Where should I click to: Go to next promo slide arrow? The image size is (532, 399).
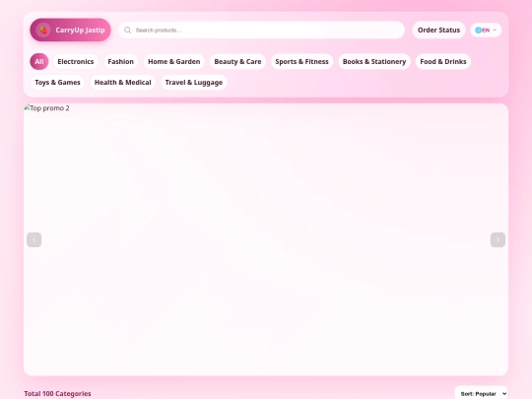coord(498,239)
